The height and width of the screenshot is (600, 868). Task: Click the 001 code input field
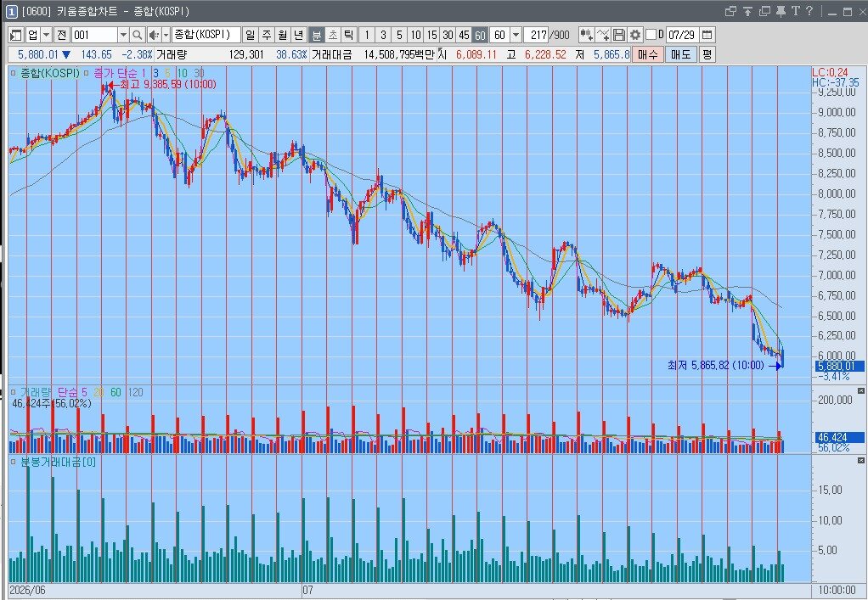[94, 35]
